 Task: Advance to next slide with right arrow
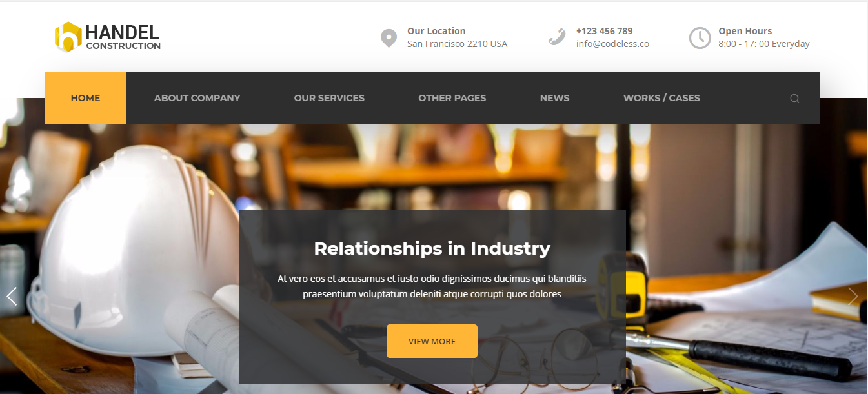853,296
